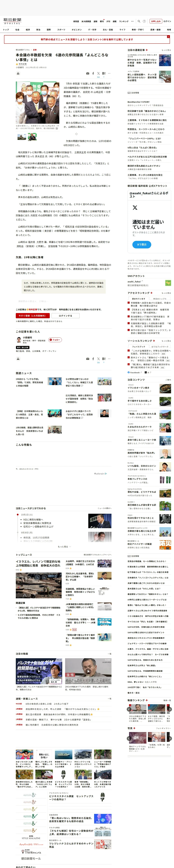Open 朝日新聞デジタル breadcrumb link
Viewport: 174px width, 868px height.
point(22,50)
